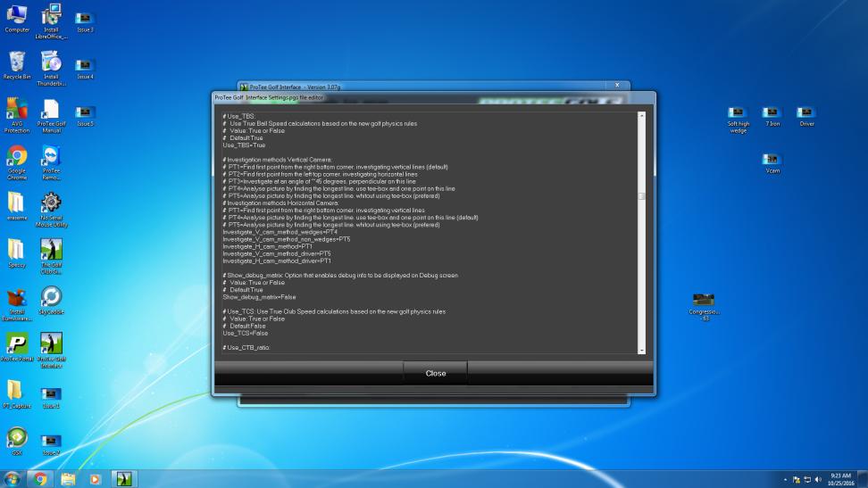Show hidden system tray icons arrow
This screenshot has height=488, width=868.
[786, 480]
